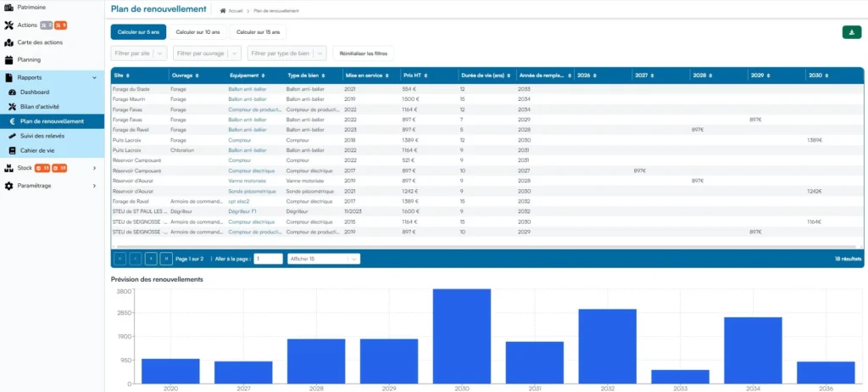This screenshot has height=392, width=868.
Task: Open the Filtrer par ouvrage dropdown
Action: [207, 53]
